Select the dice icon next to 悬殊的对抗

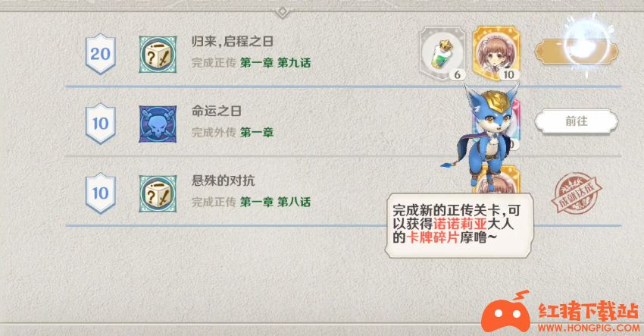158,193
